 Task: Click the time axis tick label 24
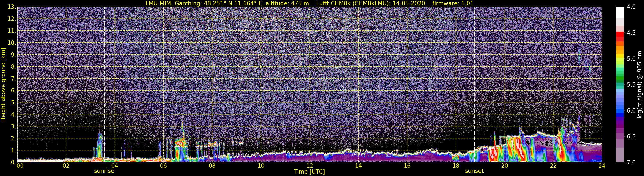[x=602, y=166]
